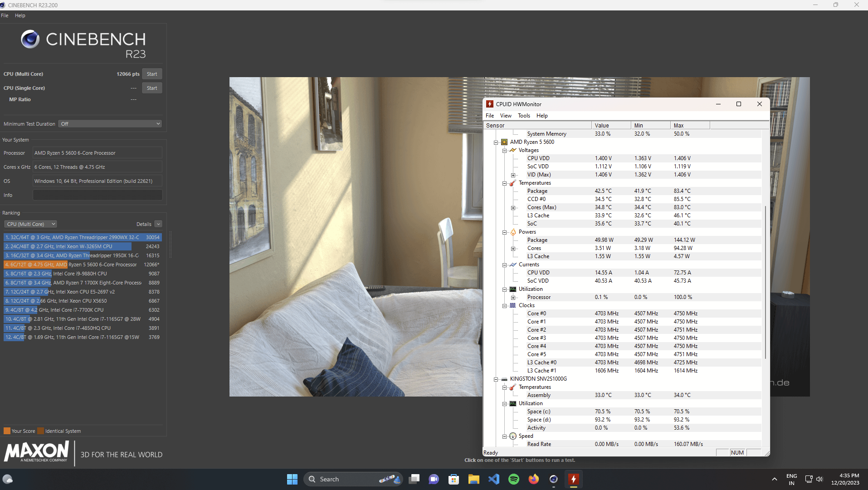Image resolution: width=868 pixels, height=490 pixels.
Task: Click the Cinebench R23 logo icon
Action: [30, 39]
